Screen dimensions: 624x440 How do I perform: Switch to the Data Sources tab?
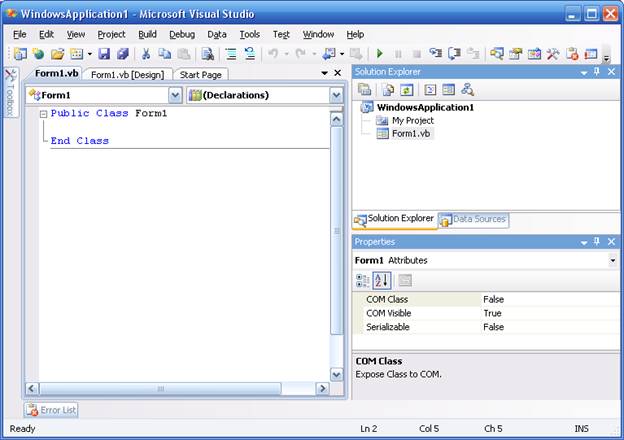[x=473, y=220]
